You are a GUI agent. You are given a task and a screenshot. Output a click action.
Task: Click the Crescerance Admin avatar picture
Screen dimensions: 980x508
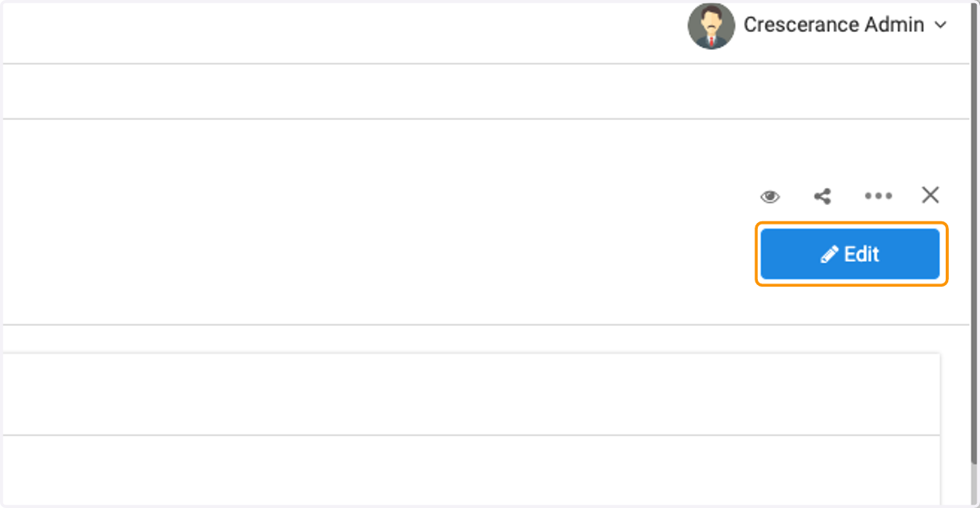pyautogui.click(x=711, y=25)
